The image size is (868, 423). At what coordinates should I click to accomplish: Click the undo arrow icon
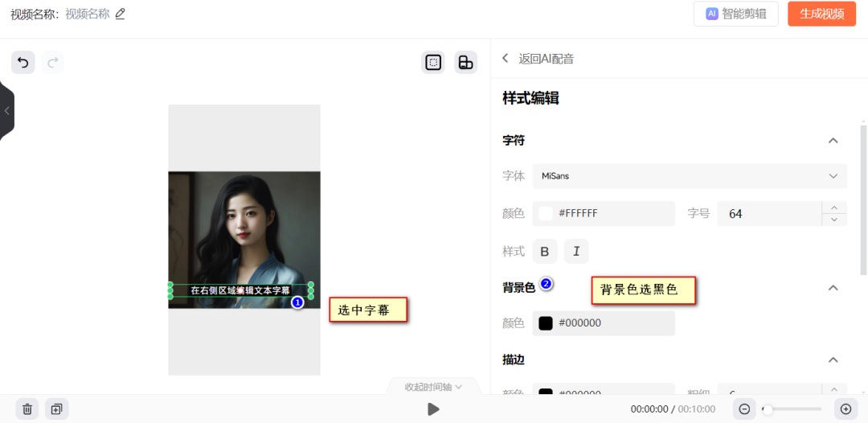(23, 63)
